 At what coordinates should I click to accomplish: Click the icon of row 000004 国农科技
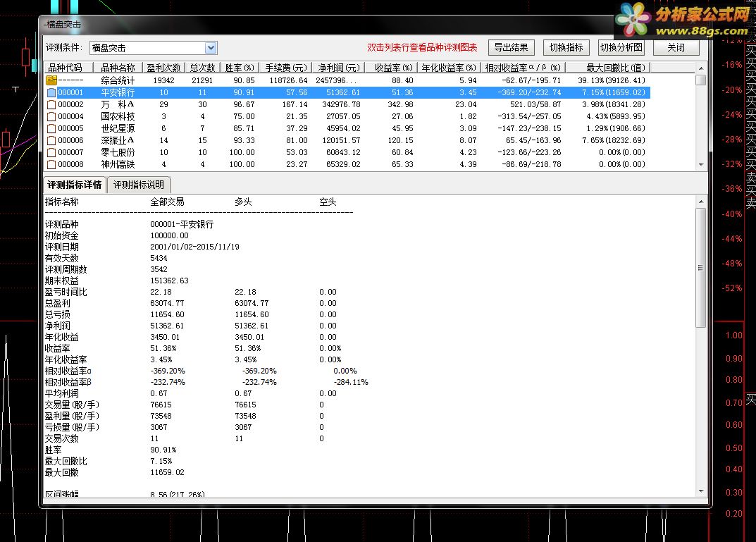(x=51, y=117)
